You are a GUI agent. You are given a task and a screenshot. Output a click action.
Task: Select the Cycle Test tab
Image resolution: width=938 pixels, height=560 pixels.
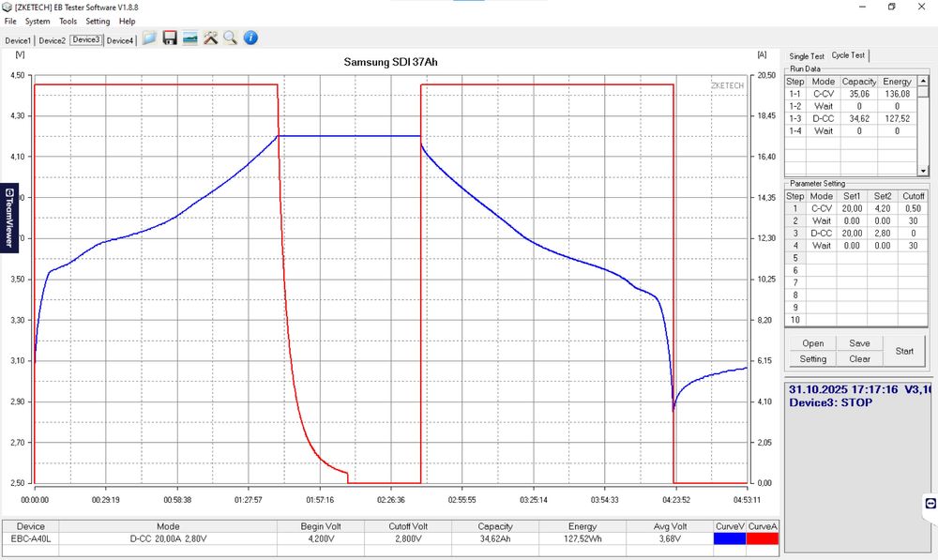848,55
